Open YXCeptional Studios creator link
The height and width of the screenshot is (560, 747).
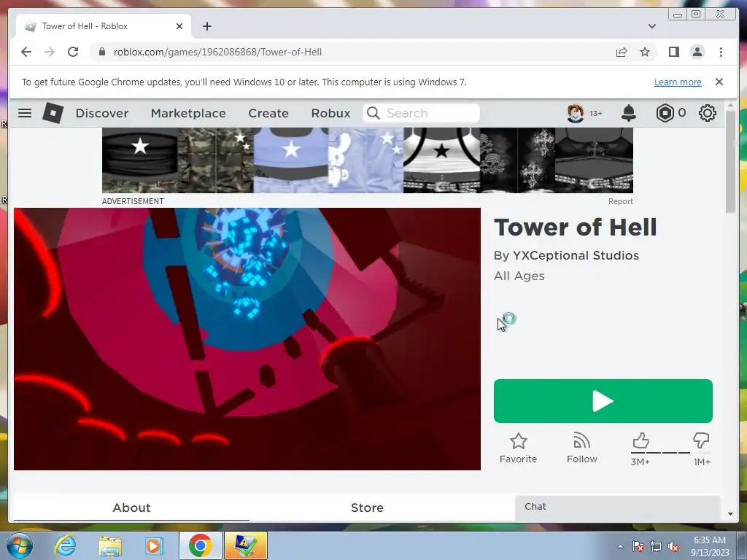[x=576, y=255]
